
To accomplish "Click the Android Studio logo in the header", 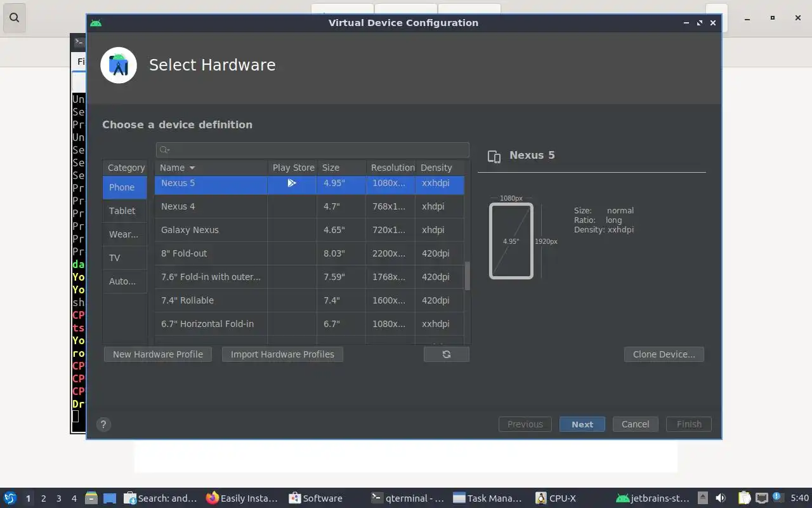I will point(119,65).
